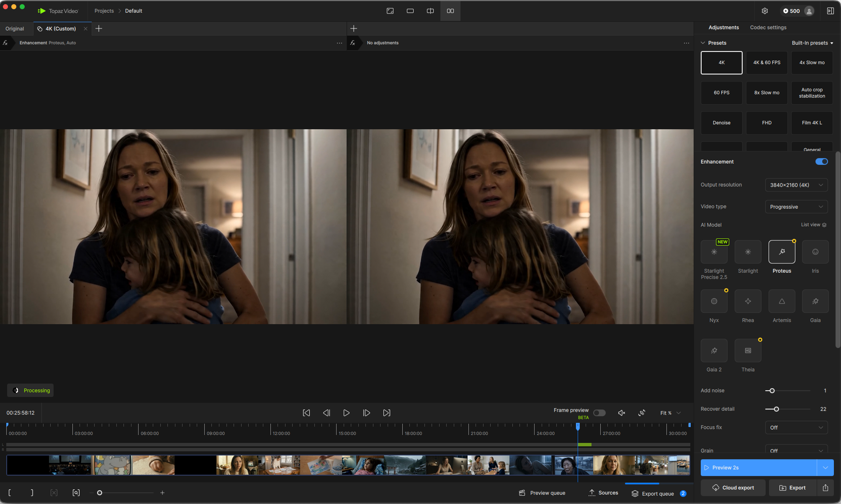Choose the Starlight Precise 2.5 model
The image size is (841, 504).
coord(714,252)
